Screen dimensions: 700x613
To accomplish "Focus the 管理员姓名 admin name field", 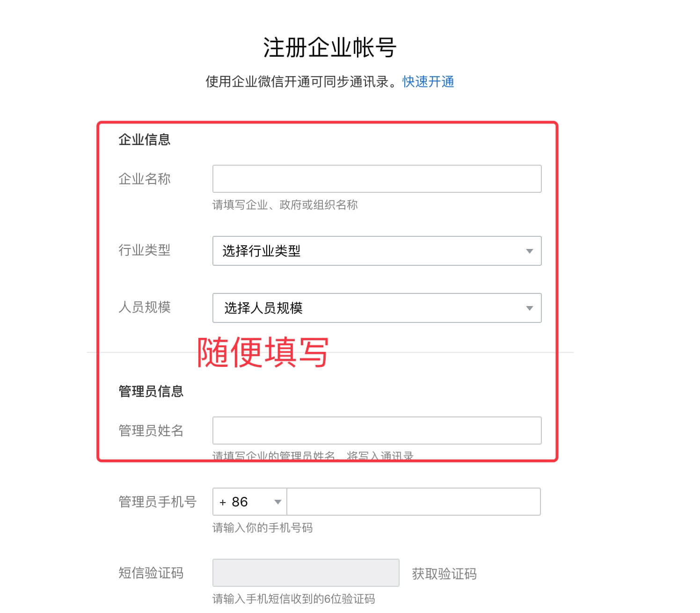I will pos(376,430).
